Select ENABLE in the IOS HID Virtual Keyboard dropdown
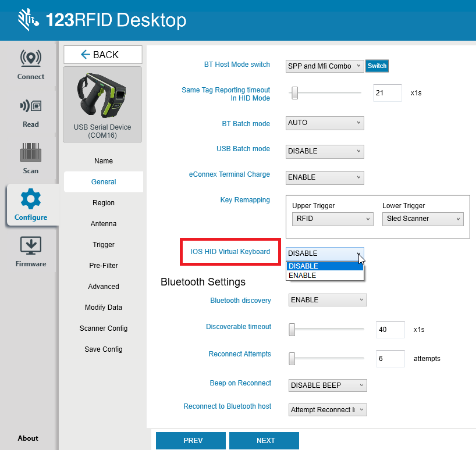 point(303,275)
